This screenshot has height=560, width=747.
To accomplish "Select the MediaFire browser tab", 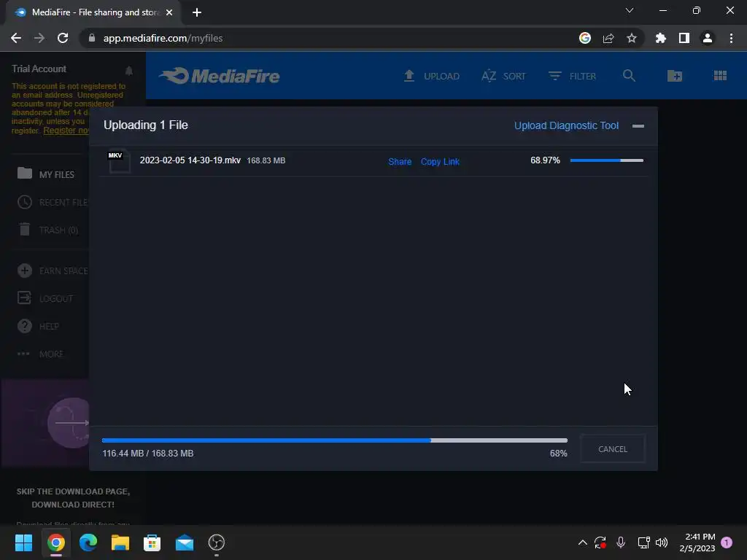I will [93, 12].
